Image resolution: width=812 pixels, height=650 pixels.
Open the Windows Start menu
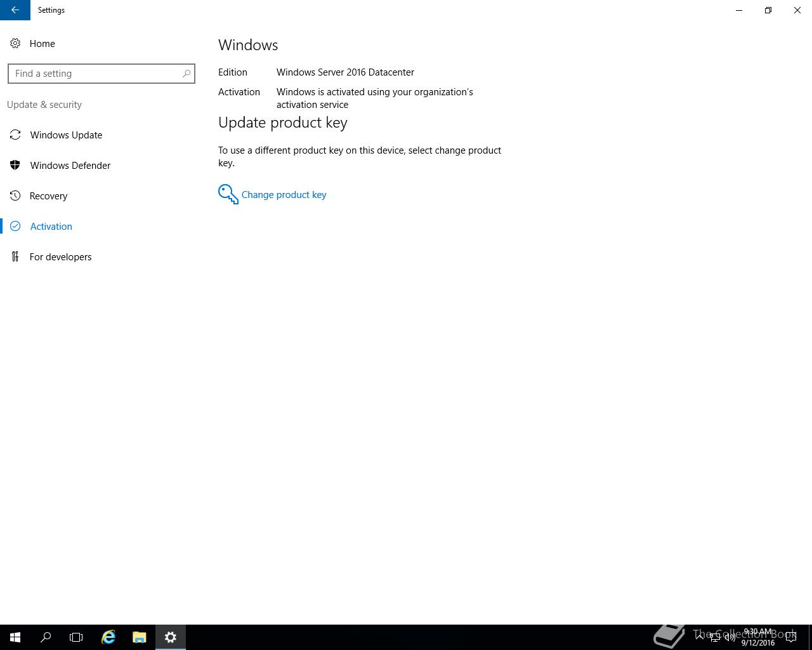click(15, 637)
